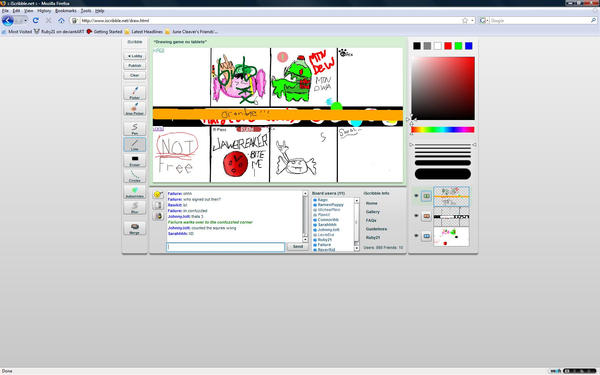The height and width of the screenshot is (375, 600).
Task: Select the Blur tool
Action: tap(135, 207)
